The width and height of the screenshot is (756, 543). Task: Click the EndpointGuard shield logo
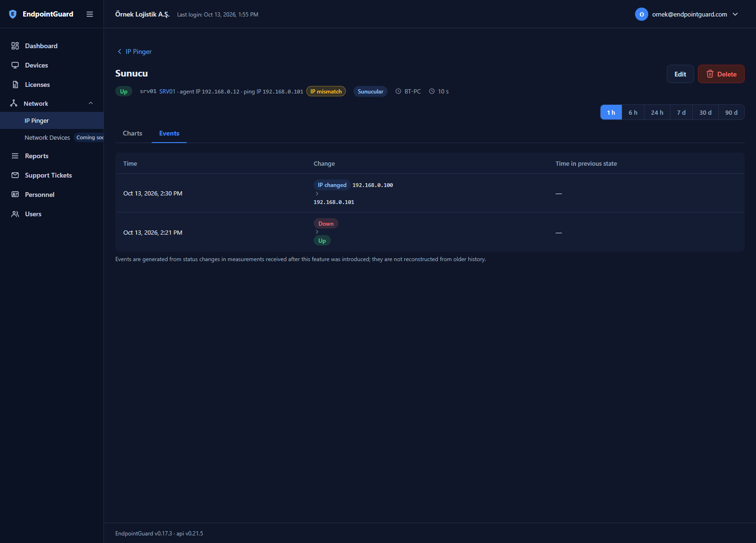coord(13,14)
